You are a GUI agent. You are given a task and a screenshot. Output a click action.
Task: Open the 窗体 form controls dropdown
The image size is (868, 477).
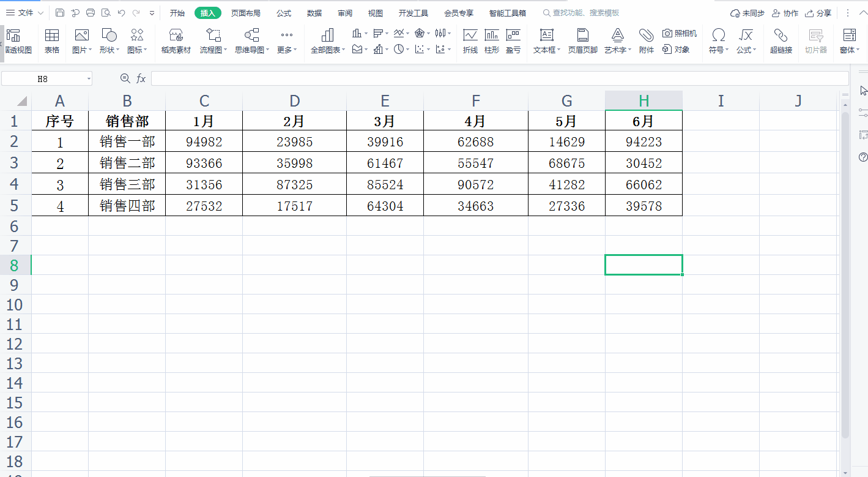[850, 42]
